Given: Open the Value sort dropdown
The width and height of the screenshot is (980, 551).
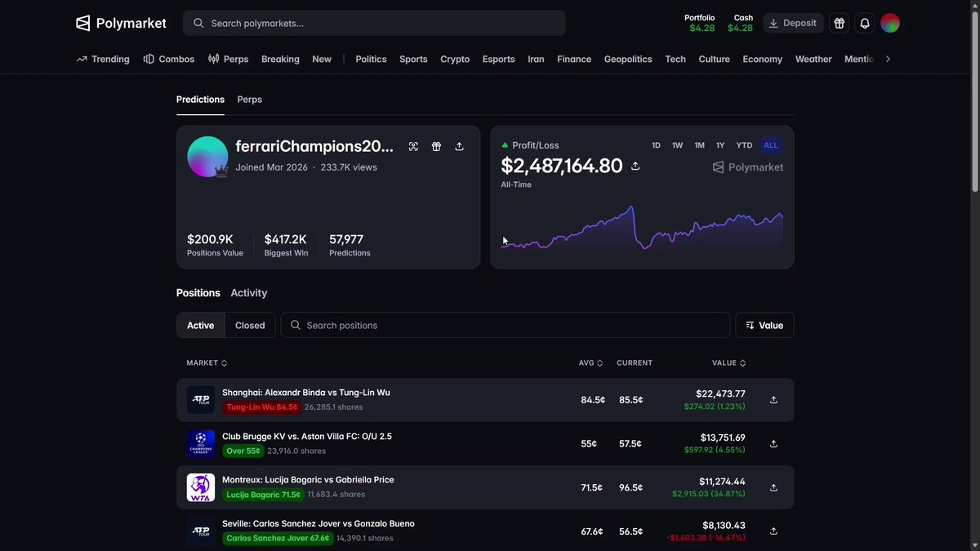Looking at the screenshot, I should coord(764,325).
